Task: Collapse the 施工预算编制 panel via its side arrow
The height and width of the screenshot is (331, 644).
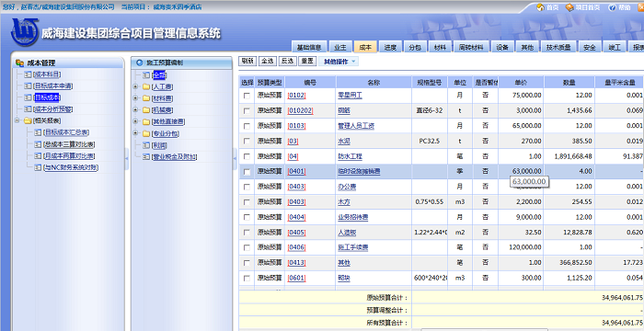Action: coord(235,159)
